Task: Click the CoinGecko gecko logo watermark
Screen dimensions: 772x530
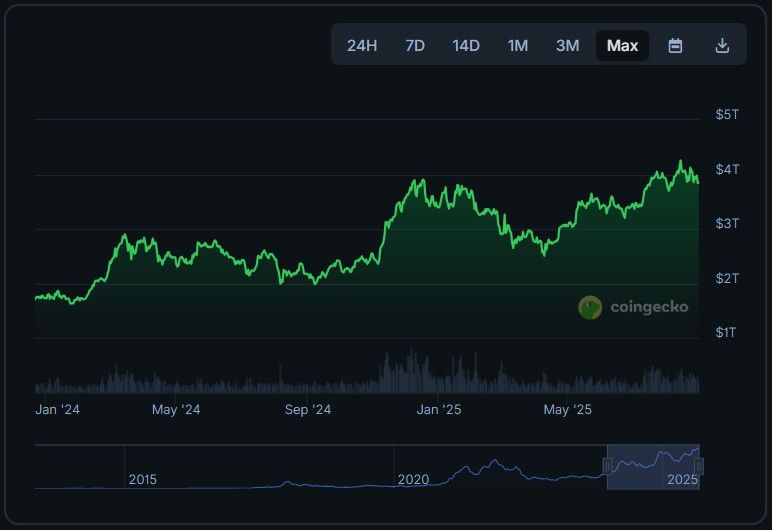Action: pos(590,307)
